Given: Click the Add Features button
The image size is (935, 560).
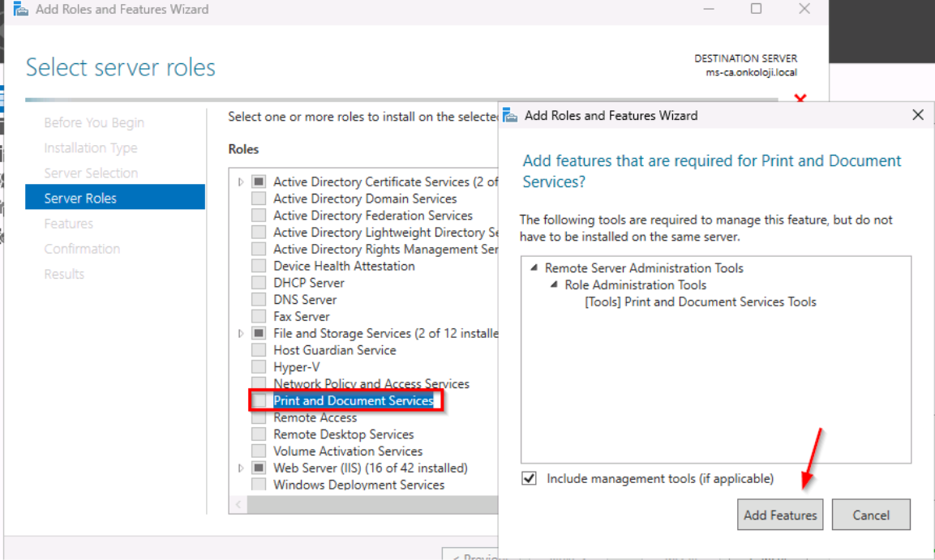Looking at the screenshot, I should coord(780,515).
